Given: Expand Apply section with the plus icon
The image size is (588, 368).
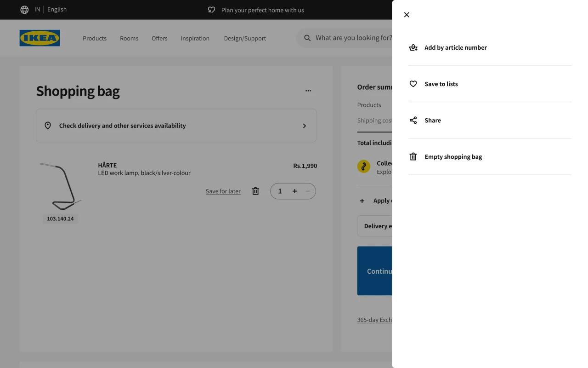Looking at the screenshot, I should 362,201.
